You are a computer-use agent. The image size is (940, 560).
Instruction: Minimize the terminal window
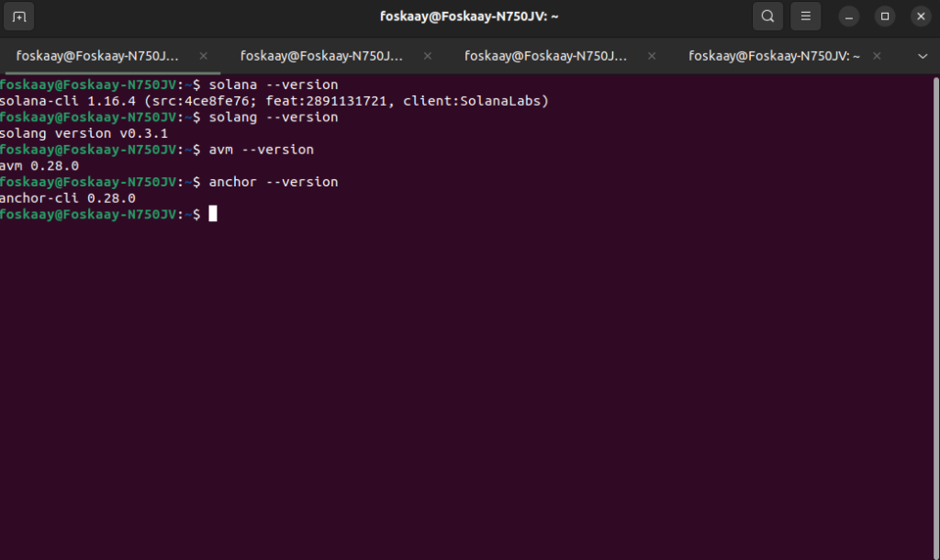(x=849, y=17)
